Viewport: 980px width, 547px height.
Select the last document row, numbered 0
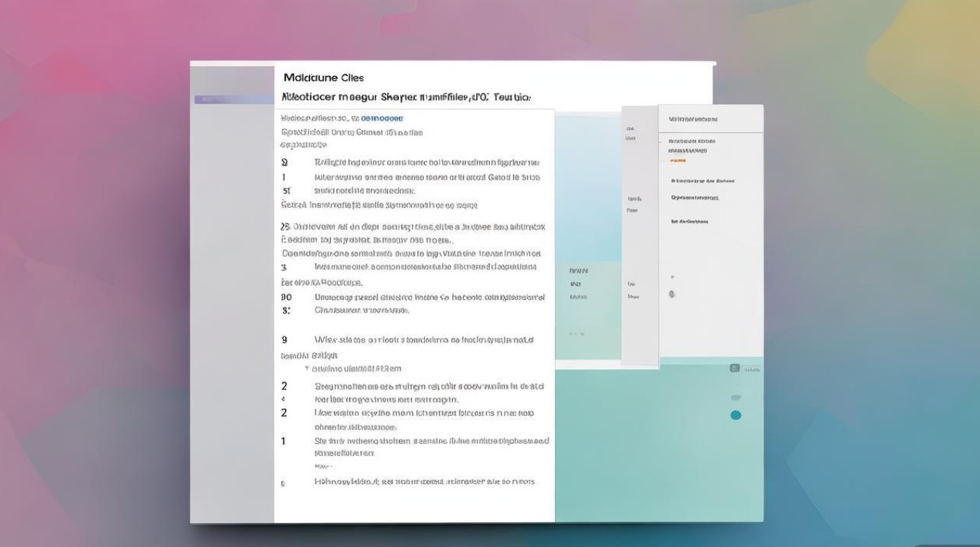[x=423, y=482]
